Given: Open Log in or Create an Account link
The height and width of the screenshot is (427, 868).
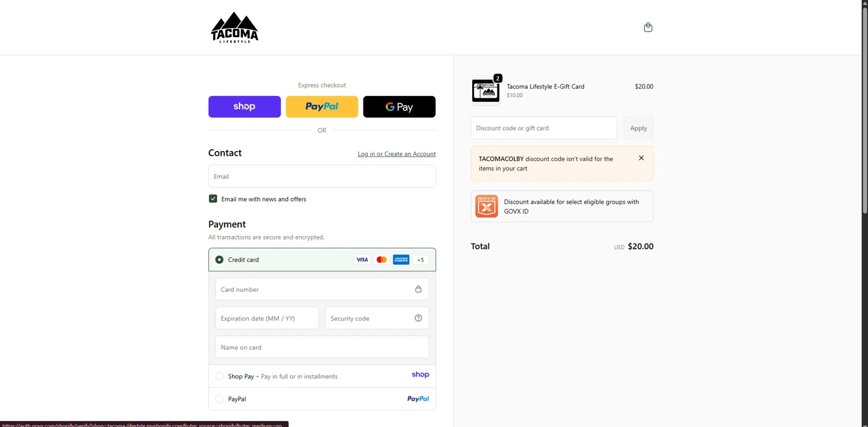Looking at the screenshot, I should click(x=396, y=154).
